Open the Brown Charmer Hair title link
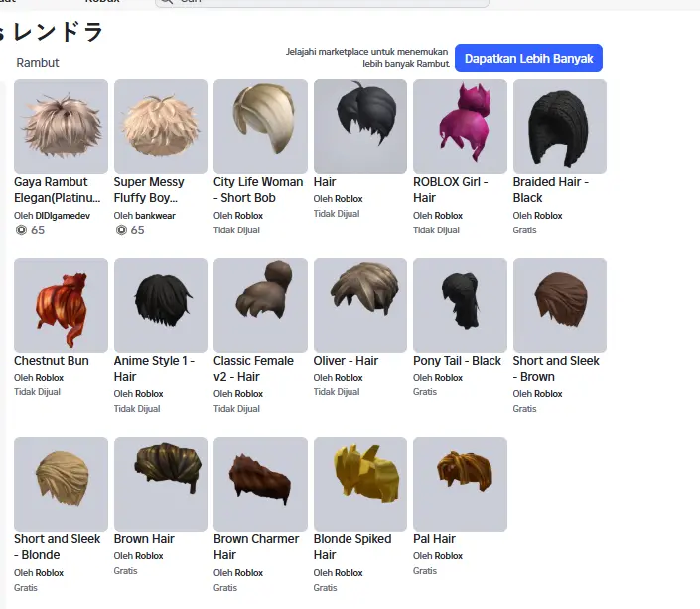Image resolution: width=700 pixels, height=609 pixels. [x=256, y=546]
